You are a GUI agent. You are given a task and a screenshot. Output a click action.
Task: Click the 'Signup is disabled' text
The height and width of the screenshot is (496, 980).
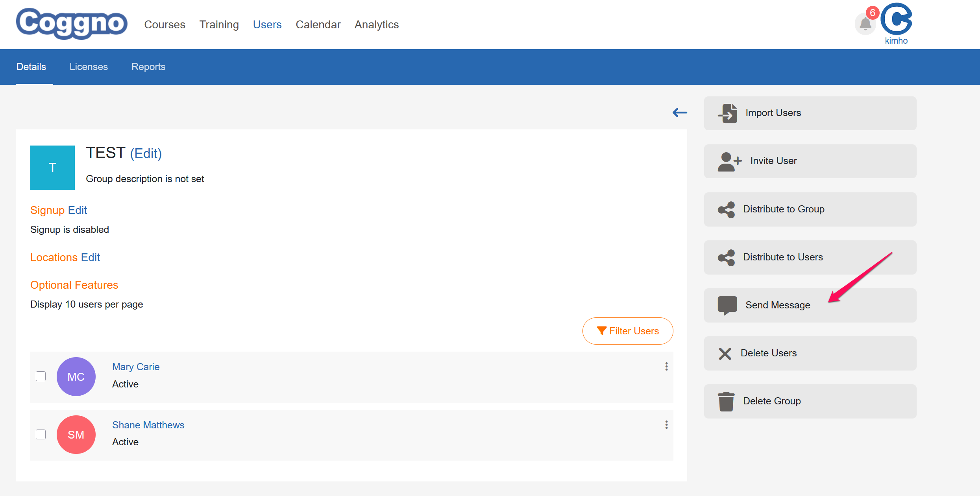point(70,229)
